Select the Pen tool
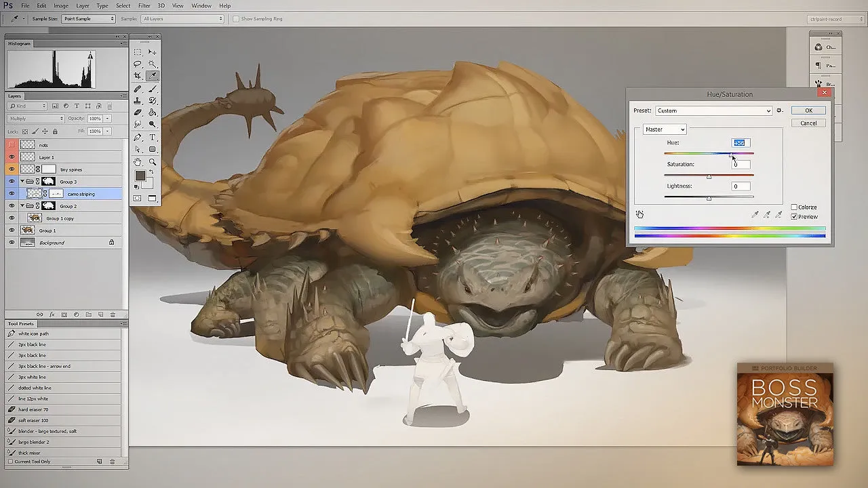This screenshot has height=488, width=868. point(138,138)
